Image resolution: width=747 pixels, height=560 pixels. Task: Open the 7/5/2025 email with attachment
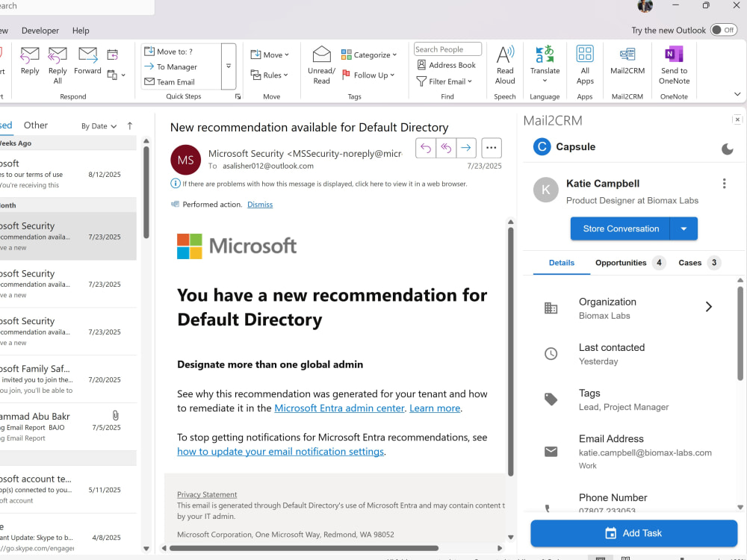point(66,426)
